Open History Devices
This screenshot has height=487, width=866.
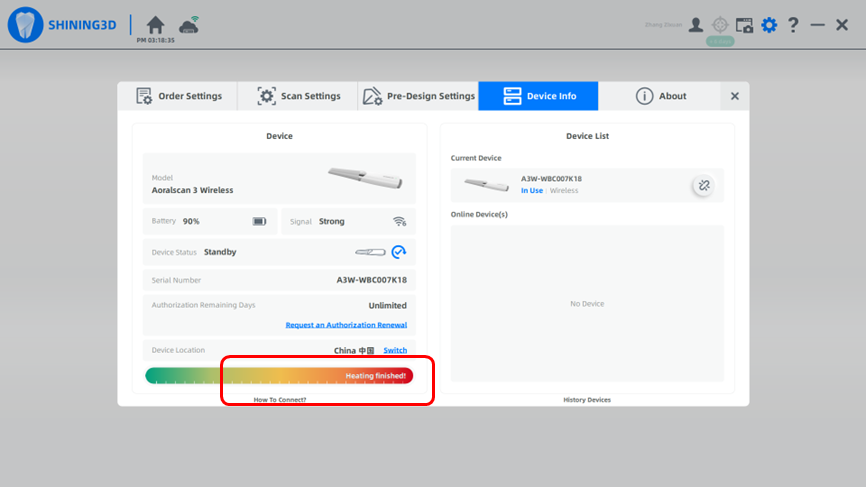pyautogui.click(x=587, y=399)
